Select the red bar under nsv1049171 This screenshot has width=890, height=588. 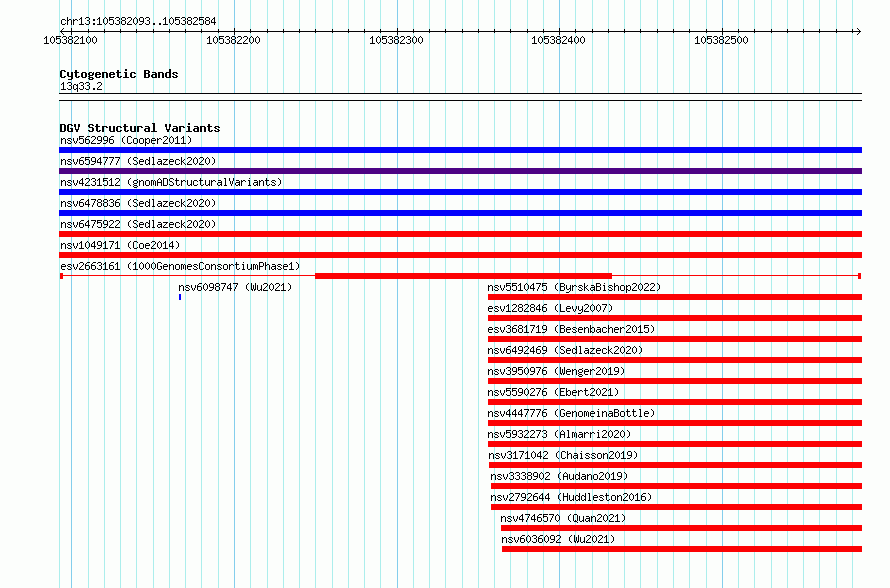tap(460, 255)
